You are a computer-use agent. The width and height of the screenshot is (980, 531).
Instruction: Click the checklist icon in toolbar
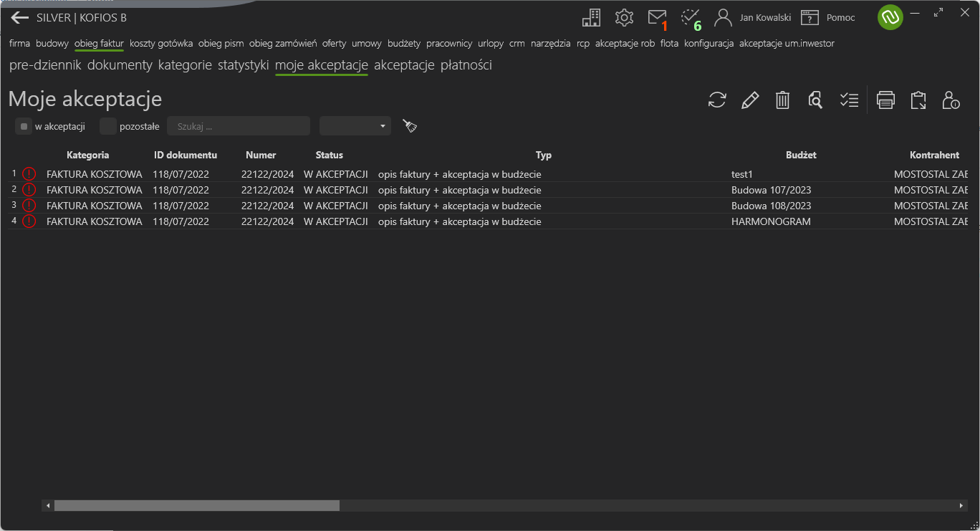849,100
